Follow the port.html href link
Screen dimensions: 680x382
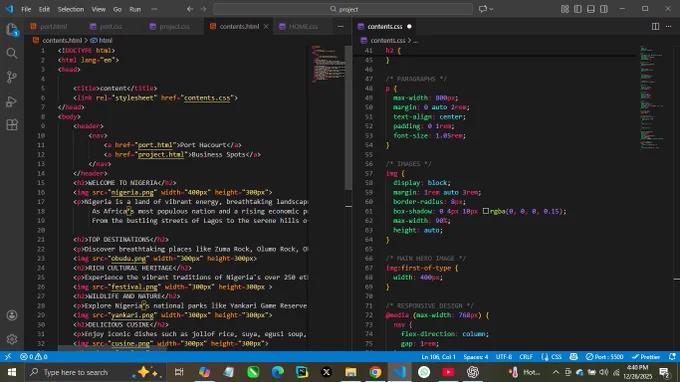click(155, 145)
